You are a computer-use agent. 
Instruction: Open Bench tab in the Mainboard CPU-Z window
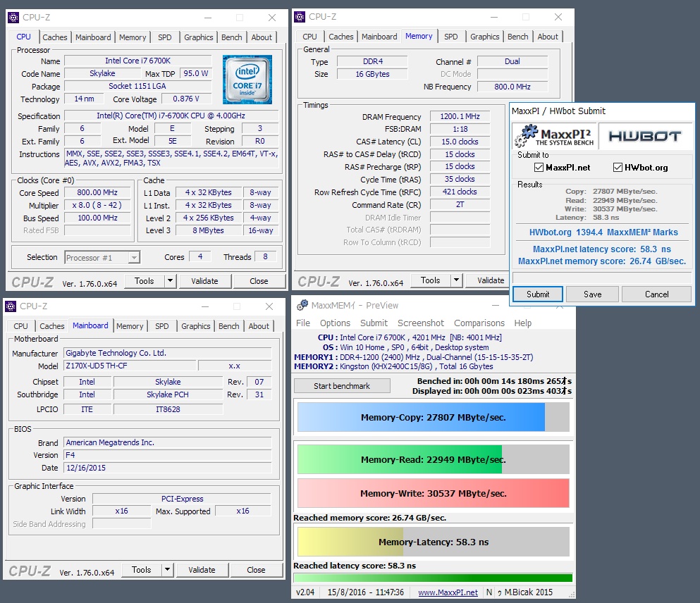[228, 326]
